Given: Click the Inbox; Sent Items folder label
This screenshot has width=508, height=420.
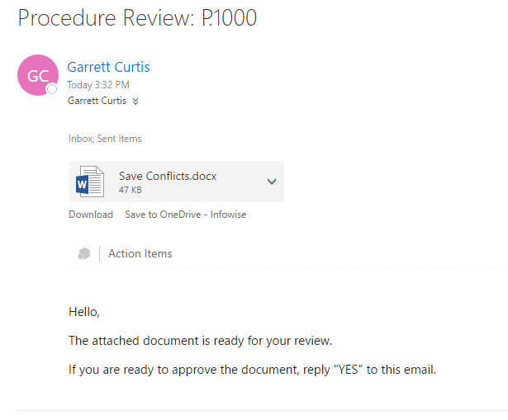Looking at the screenshot, I should [x=105, y=139].
